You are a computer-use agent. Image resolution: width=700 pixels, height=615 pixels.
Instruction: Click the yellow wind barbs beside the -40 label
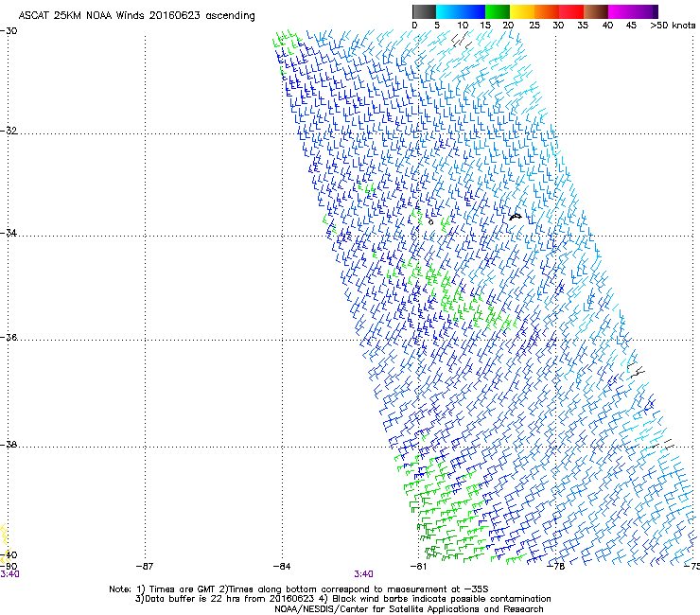coord(5,543)
